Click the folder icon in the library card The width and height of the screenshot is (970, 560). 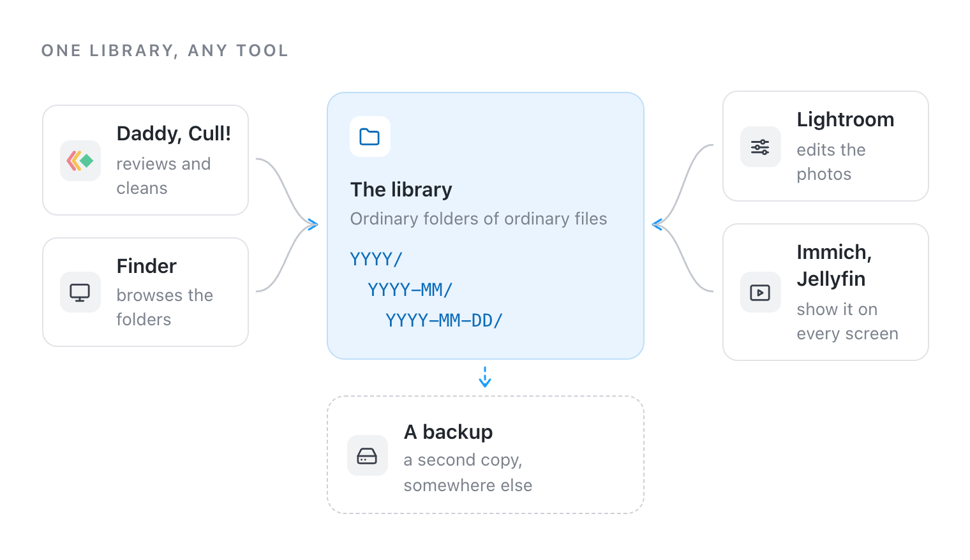pyautogui.click(x=370, y=136)
